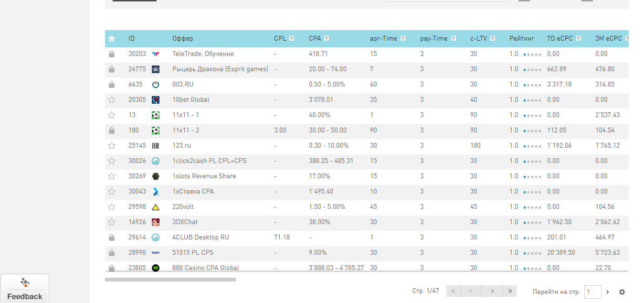Image resolution: width=644 pixels, height=303 pixels.
Task: Click the lock icon for TeleTrade. Обучение
Action: pos(112,54)
